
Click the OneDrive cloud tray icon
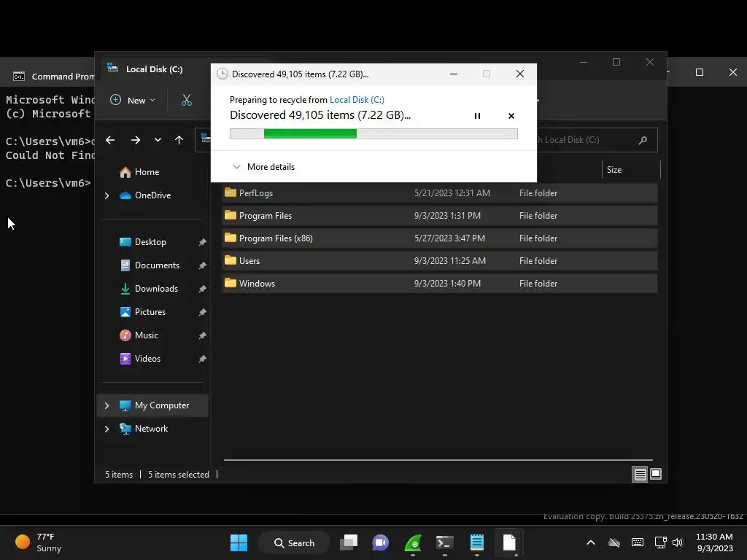pyautogui.click(x=614, y=542)
